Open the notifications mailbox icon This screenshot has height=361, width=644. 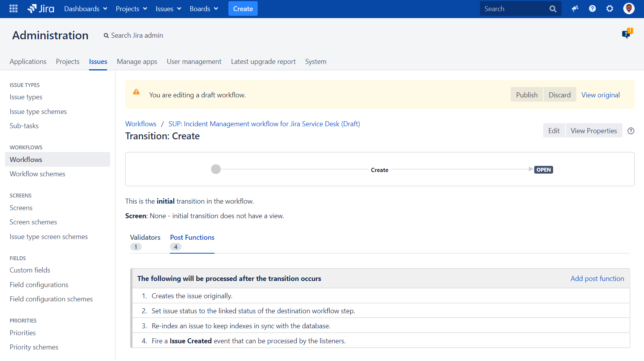pyautogui.click(x=626, y=34)
